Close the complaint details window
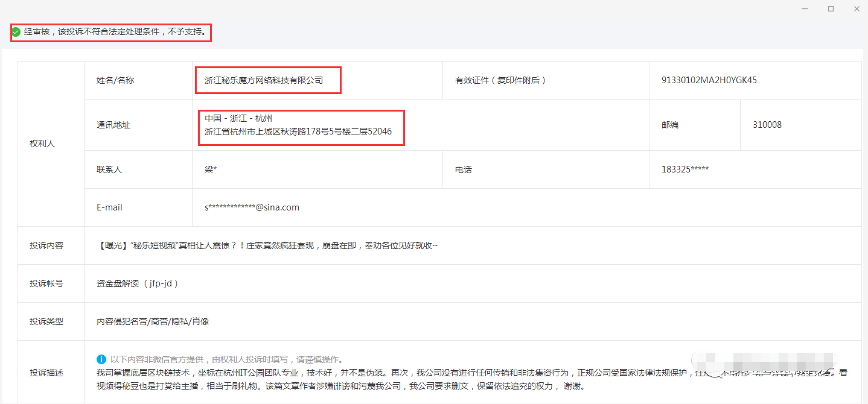Screen dimensions: 868x404 (x=857, y=8)
